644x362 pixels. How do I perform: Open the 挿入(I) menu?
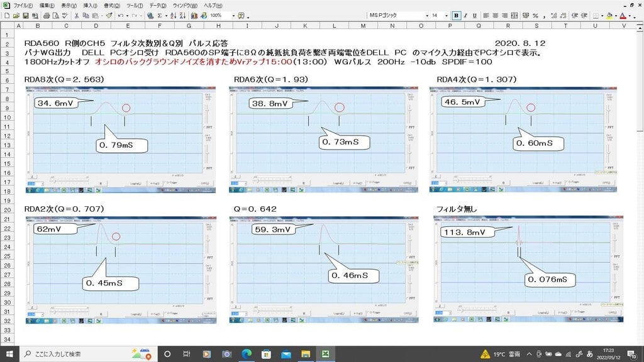click(90, 5)
